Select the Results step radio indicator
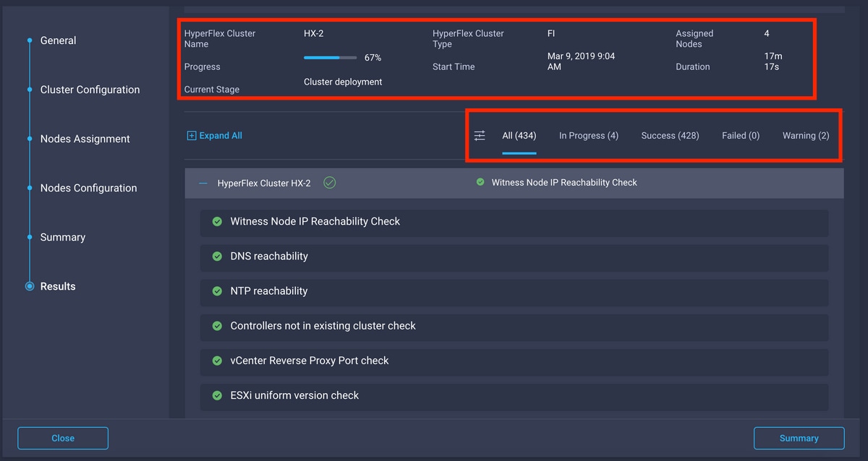868x461 pixels. (x=30, y=286)
